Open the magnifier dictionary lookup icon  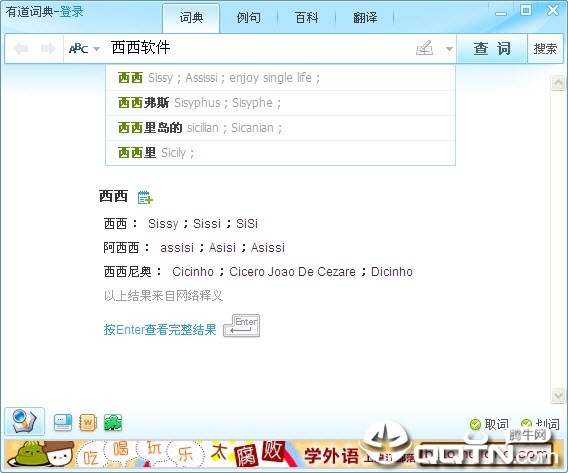pos(24,422)
